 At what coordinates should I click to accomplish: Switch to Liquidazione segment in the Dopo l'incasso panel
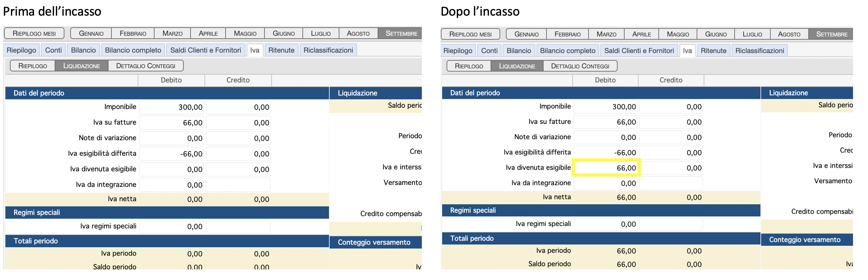tap(517, 66)
